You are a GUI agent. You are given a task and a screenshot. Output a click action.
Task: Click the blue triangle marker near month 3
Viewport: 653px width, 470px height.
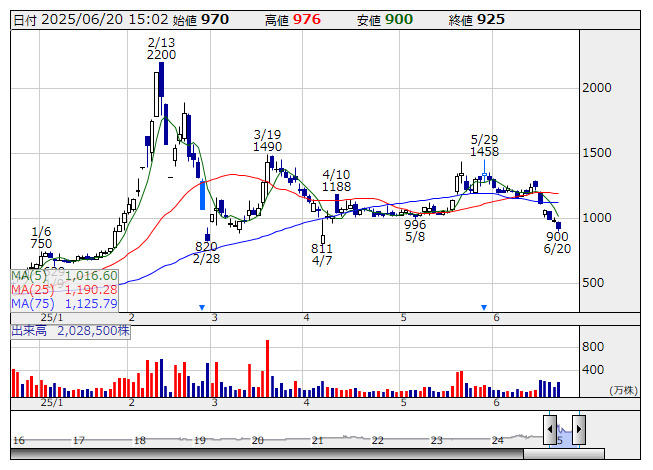click(x=202, y=307)
